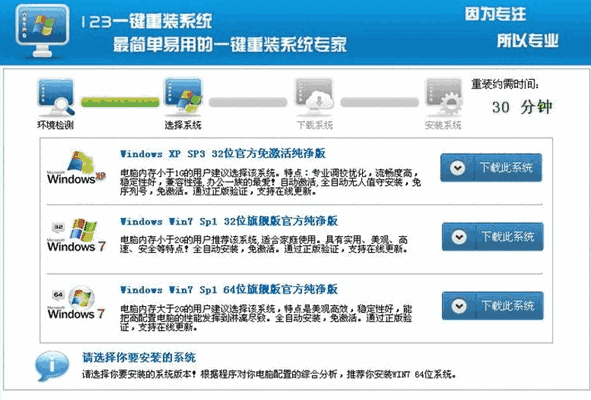591x400 pixels.
Task: Click the 重装约需时间 label
Action: pyautogui.click(x=505, y=84)
